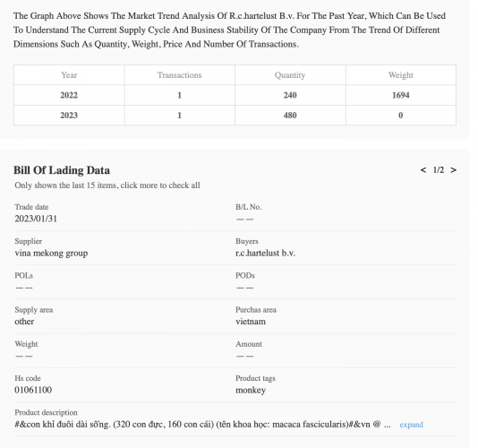The image size is (478, 448).
Task: Expand the full product description
Action: point(411,425)
